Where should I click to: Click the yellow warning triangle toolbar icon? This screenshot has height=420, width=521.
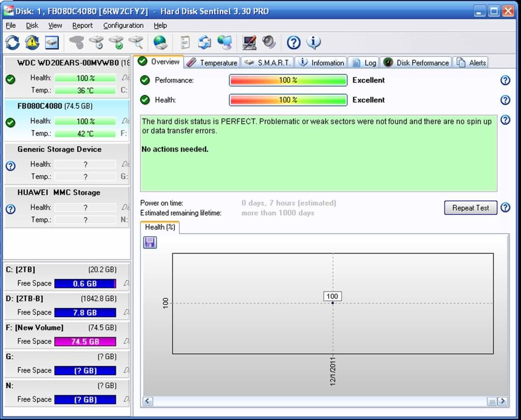click(32, 42)
